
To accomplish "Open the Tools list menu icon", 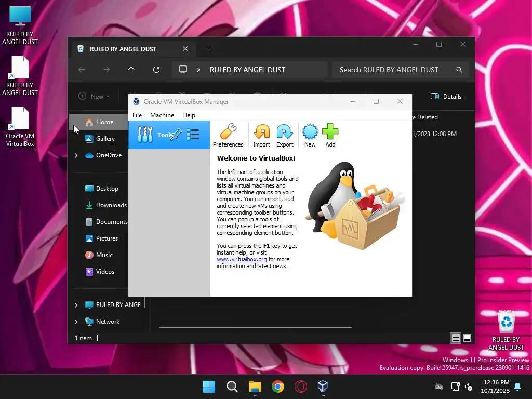I will 193,135.
